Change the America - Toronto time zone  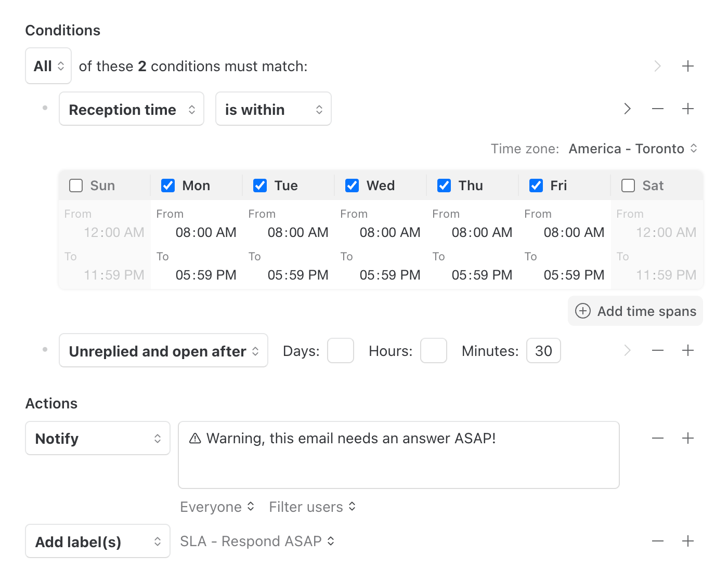click(632, 149)
